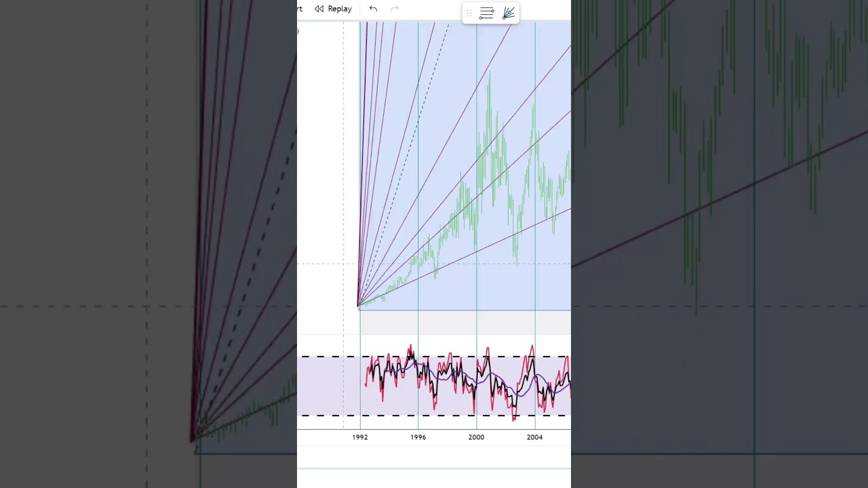This screenshot has height=488, width=868.
Task: Click the 2004 time axis label
Action: (535, 437)
